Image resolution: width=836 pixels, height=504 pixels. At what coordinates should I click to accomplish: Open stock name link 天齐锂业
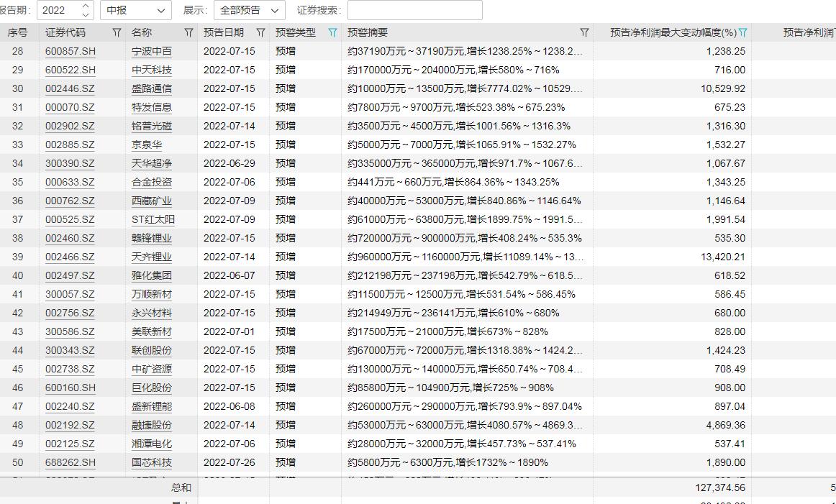click(152, 257)
